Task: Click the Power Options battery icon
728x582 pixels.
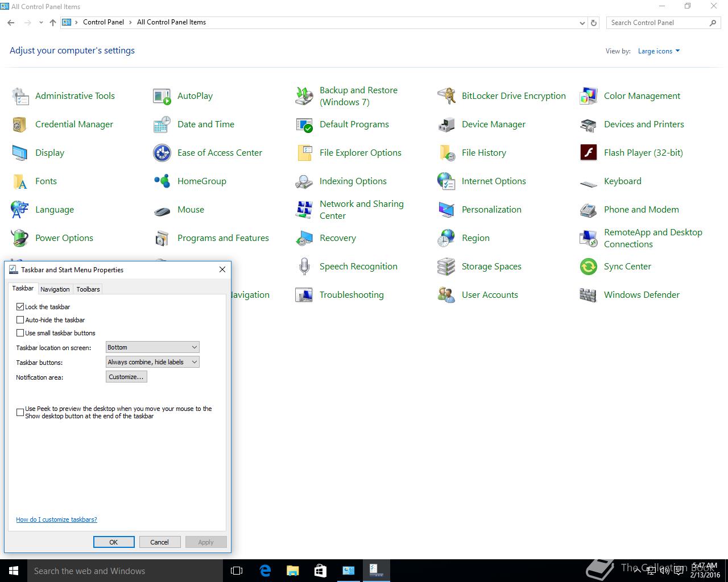Action: [19, 238]
